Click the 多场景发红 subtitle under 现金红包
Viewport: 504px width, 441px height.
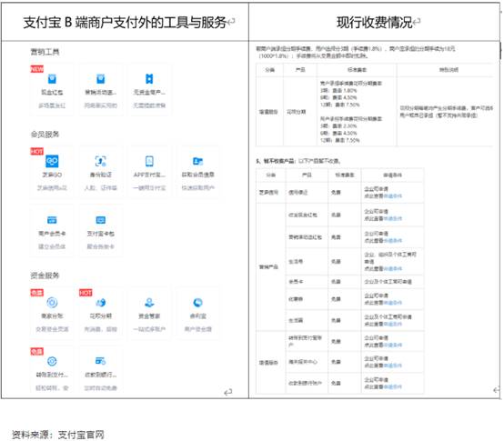click(52, 105)
